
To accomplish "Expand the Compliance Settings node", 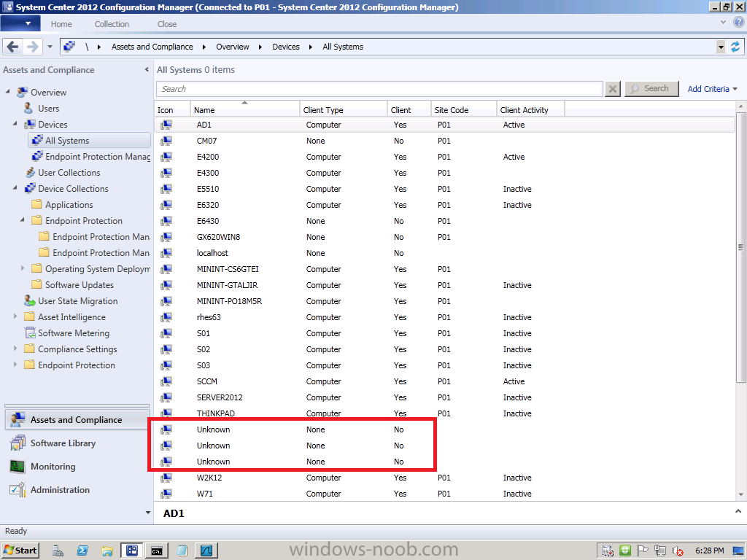I will coord(15,348).
